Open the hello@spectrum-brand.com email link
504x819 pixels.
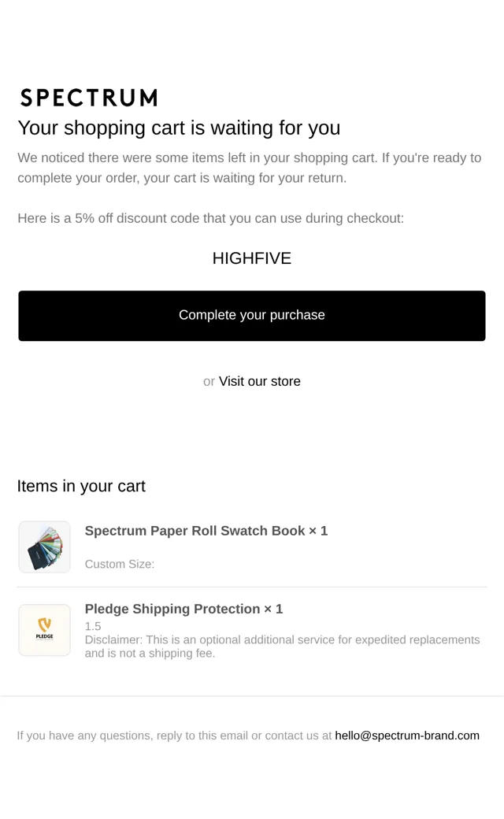coord(407,736)
